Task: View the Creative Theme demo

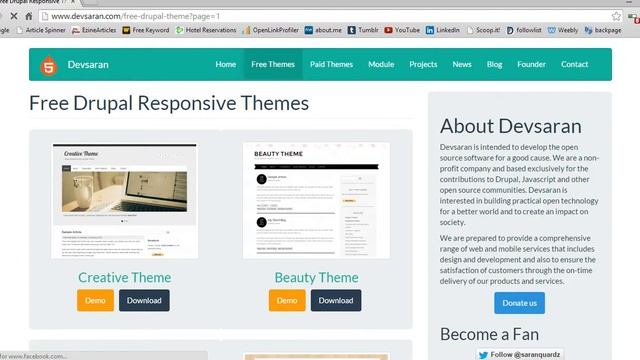Action: click(96, 300)
